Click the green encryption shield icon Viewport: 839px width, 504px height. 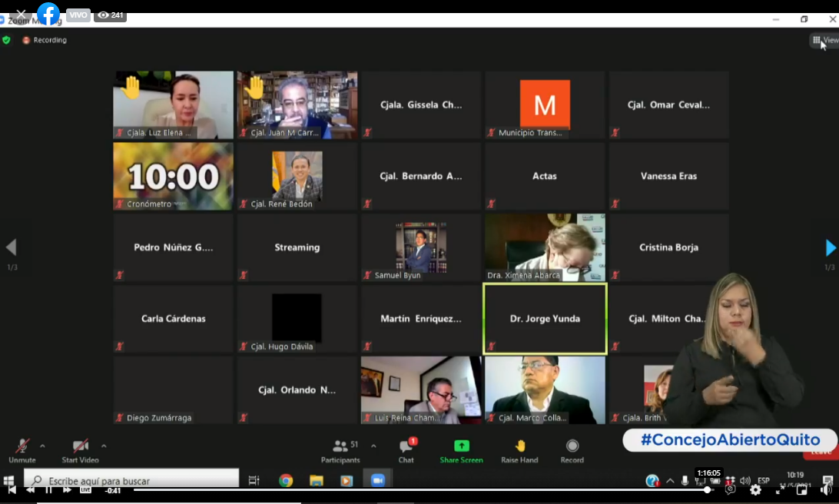click(x=7, y=40)
